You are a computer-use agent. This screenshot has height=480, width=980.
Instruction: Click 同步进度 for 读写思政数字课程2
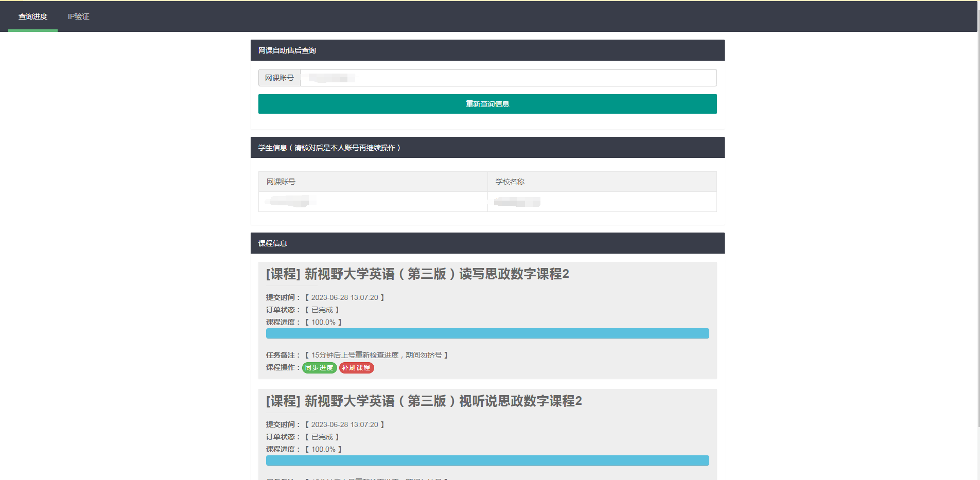(x=319, y=368)
